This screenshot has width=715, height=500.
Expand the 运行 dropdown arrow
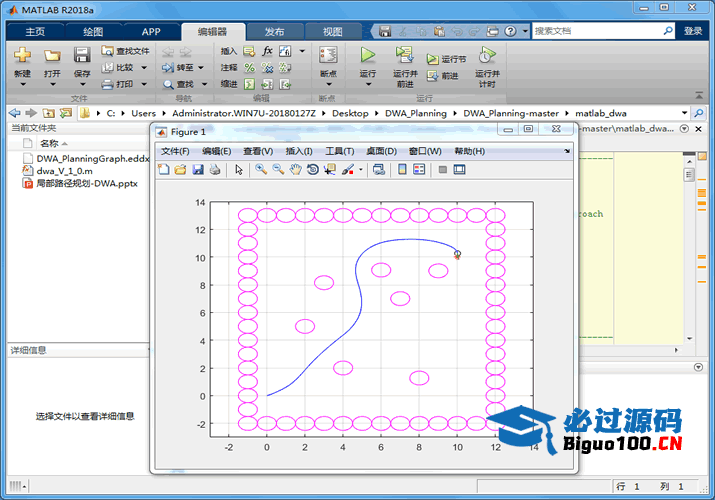[x=368, y=84]
